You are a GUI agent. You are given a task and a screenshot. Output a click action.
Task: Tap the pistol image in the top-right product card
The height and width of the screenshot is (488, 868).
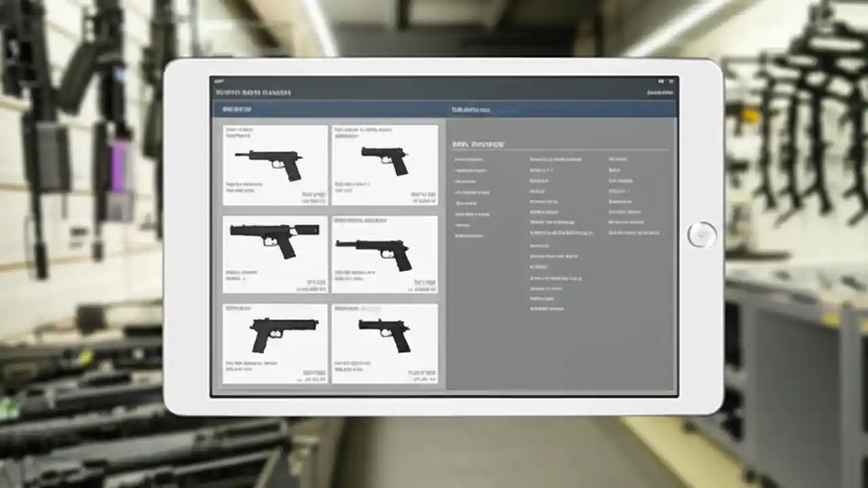384,161
